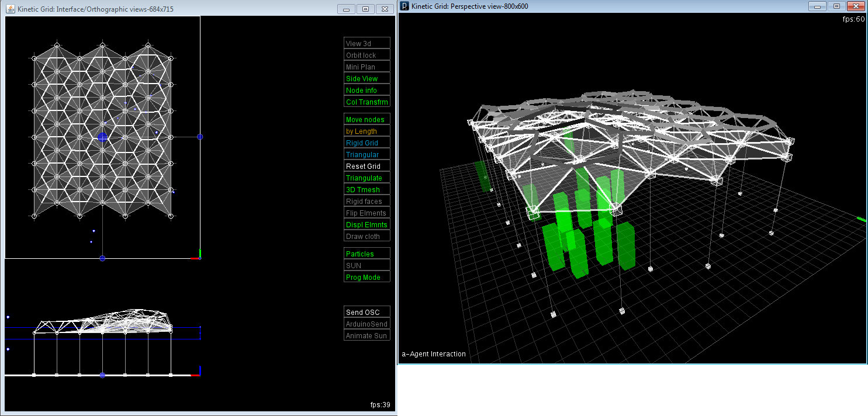The image size is (868, 416).
Task: Click the large blue node in plan view
Action: pos(103,137)
